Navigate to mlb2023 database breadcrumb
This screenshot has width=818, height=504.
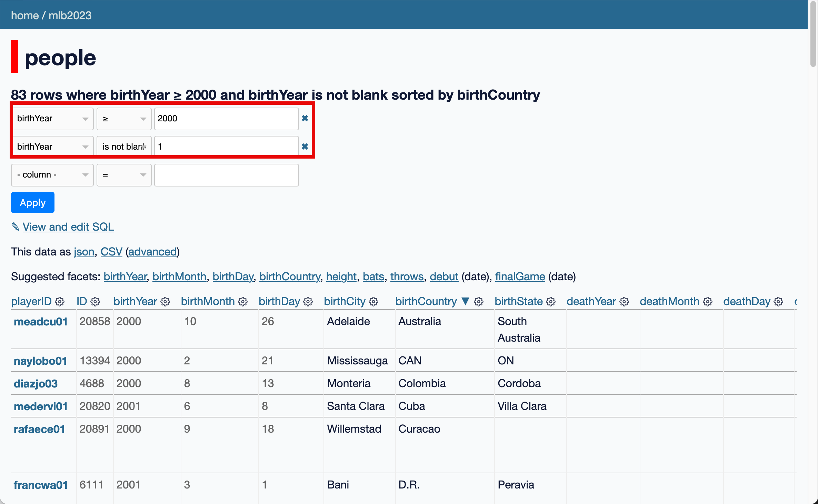(70, 16)
